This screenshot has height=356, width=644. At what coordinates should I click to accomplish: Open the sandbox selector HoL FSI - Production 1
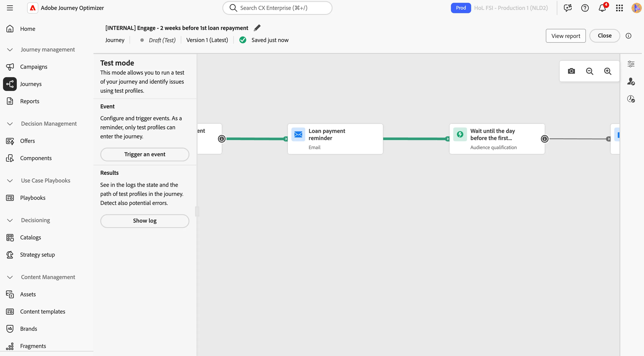tap(511, 8)
